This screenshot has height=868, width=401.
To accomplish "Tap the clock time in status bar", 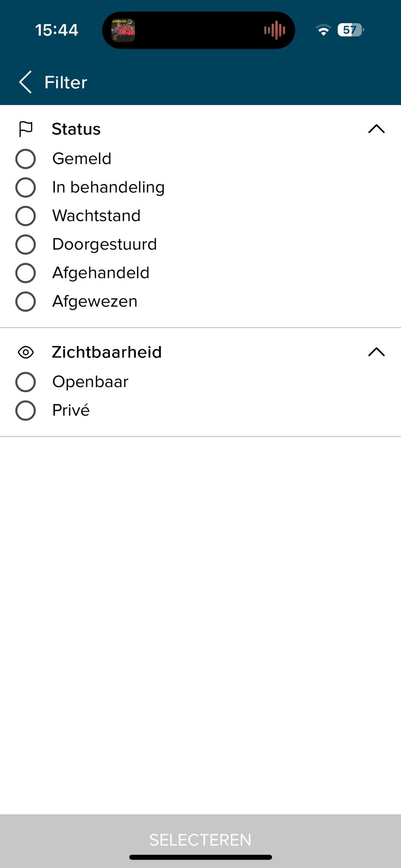I will [56, 30].
